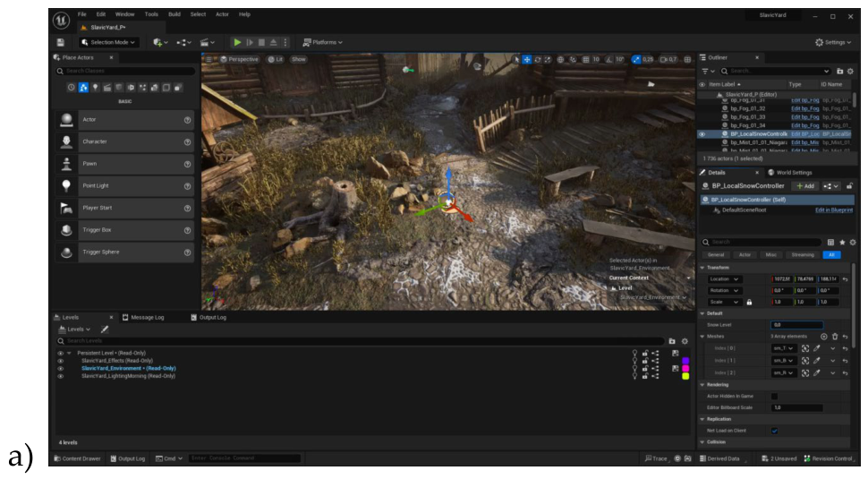The width and height of the screenshot is (868, 479).
Task: Toggle the Net Load on Client checkbox
Action: (774, 431)
